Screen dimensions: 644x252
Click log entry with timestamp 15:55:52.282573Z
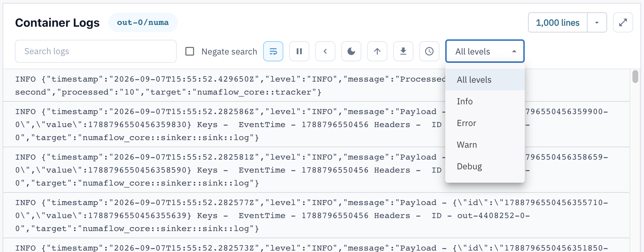316,246
